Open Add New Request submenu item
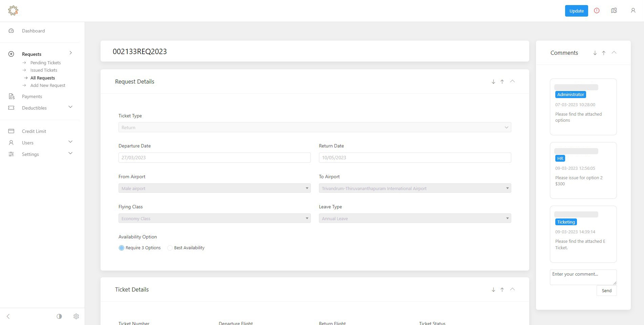 (48, 86)
